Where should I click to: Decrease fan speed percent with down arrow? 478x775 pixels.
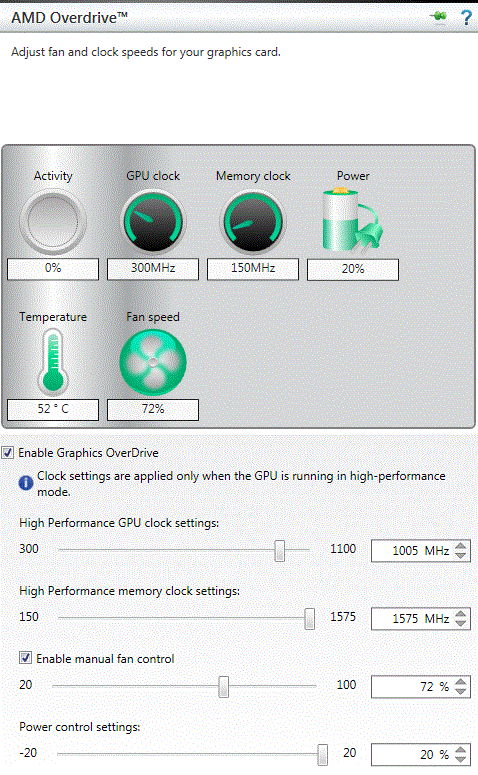(x=461, y=691)
